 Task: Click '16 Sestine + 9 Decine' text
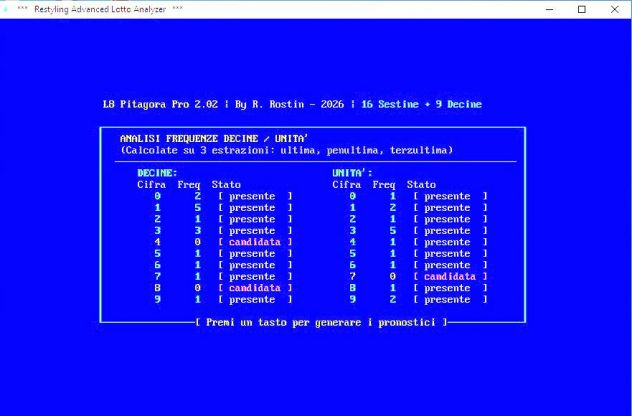422,104
